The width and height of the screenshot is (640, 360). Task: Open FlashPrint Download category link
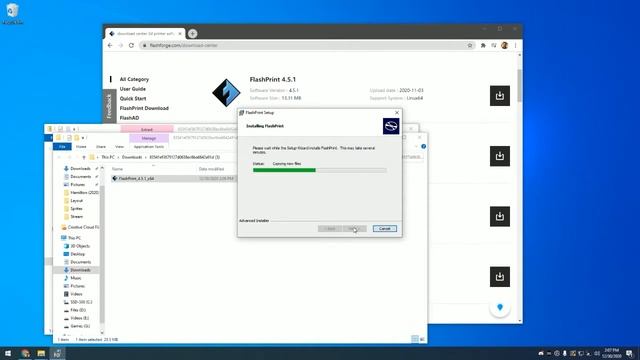tap(144, 108)
